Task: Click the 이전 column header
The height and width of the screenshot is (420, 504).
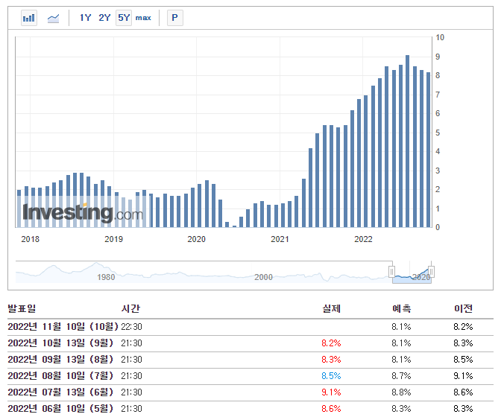Action: coord(463,308)
